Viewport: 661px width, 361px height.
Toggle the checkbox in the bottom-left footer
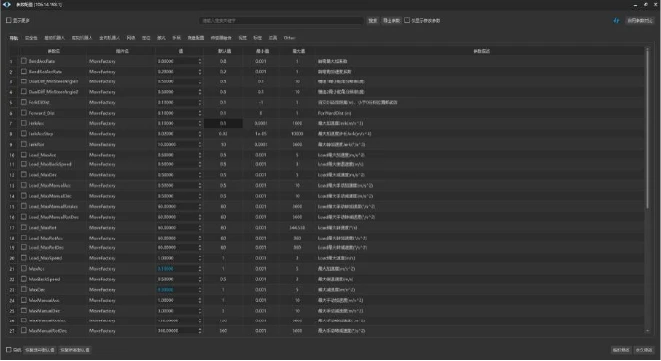coord(8,350)
